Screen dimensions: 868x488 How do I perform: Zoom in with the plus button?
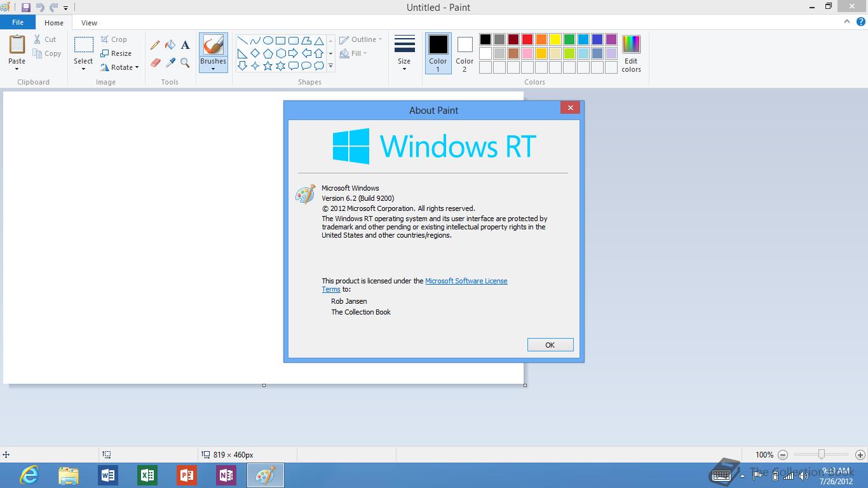860,455
